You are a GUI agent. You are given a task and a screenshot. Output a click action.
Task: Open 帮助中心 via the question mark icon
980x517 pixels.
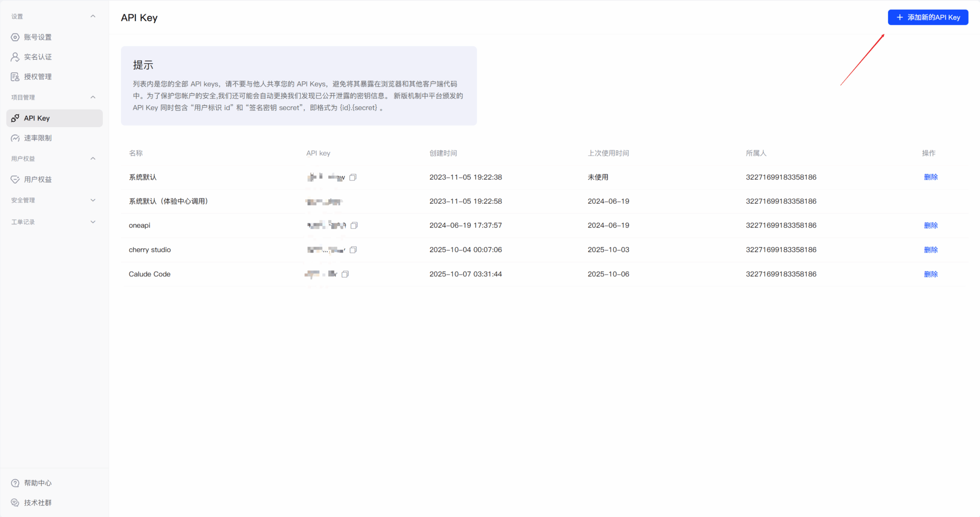[15, 483]
